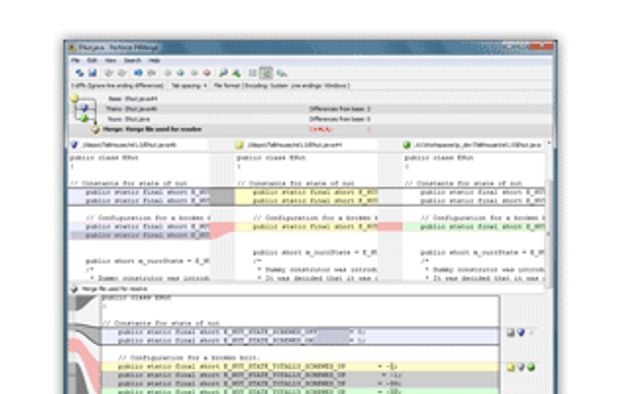Open the File format encoding selector

click(281, 85)
